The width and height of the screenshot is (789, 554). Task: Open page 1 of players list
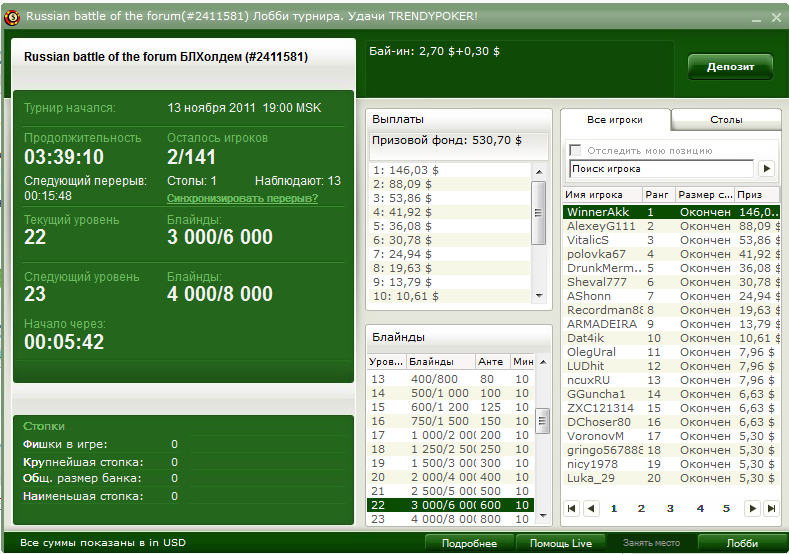tap(614, 509)
